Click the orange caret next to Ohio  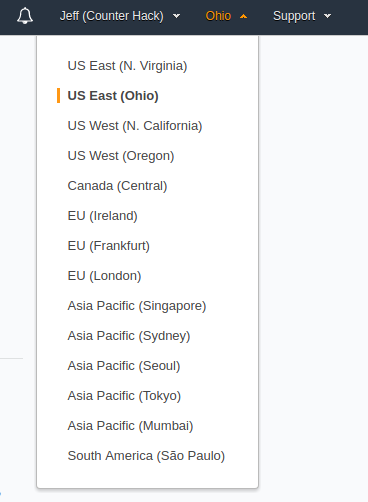[244, 16]
